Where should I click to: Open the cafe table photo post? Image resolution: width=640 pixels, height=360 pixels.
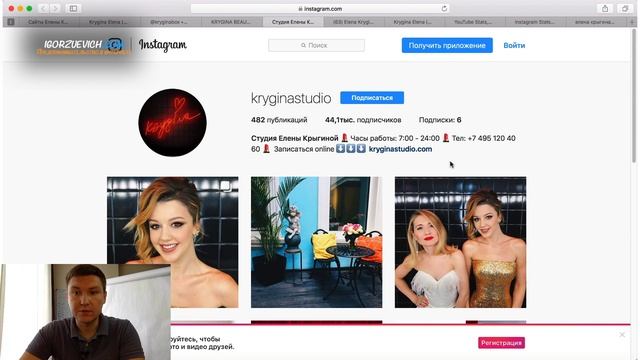316,242
